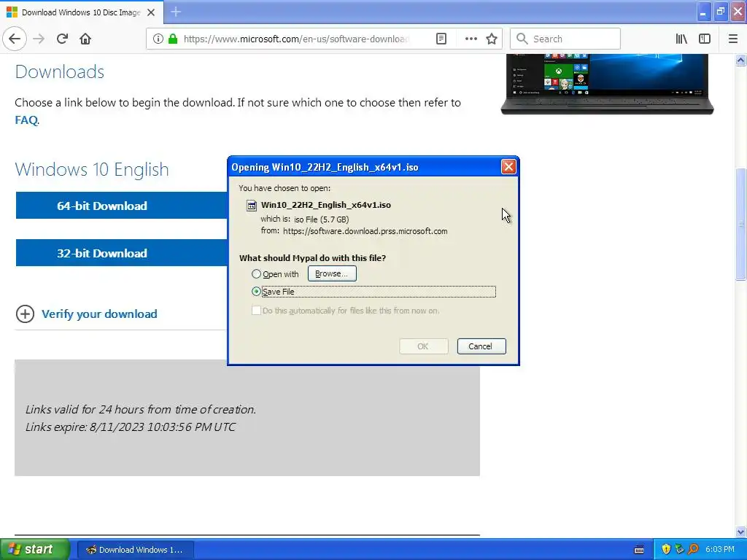Click the green secure padlock icon

(173, 39)
